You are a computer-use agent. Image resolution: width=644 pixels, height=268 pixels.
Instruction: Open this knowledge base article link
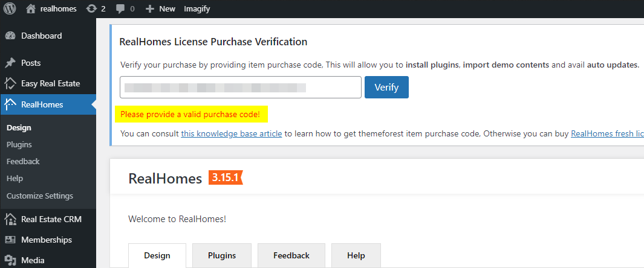[232, 133]
